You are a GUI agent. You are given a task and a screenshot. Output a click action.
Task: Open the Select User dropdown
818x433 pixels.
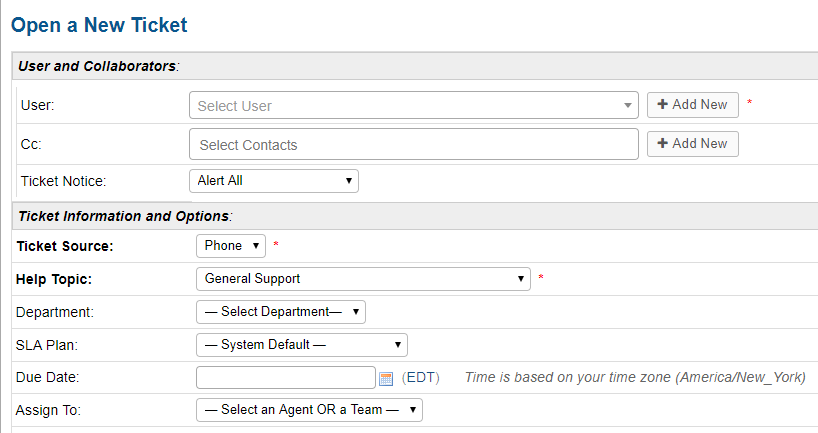pyautogui.click(x=400, y=105)
